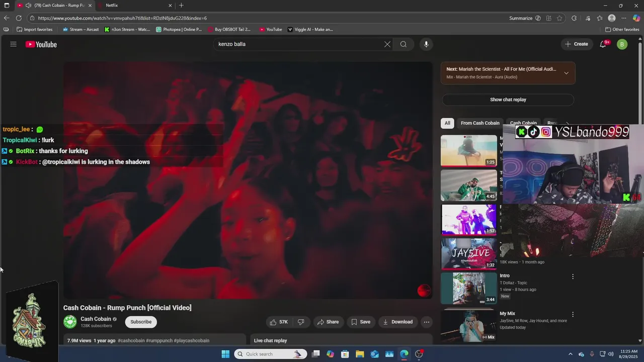Open OBS Studio from taskbar
The height and width of the screenshot is (362, 644).
pyautogui.click(x=419, y=354)
